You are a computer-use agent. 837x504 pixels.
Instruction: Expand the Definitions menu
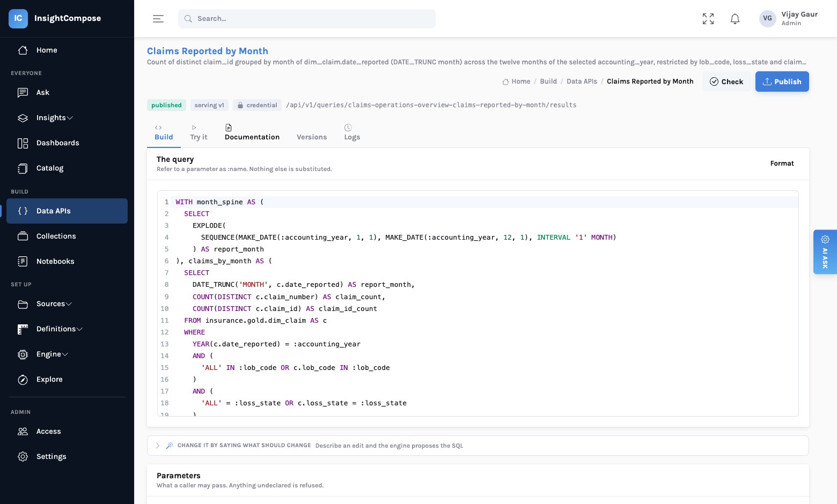pos(67,329)
